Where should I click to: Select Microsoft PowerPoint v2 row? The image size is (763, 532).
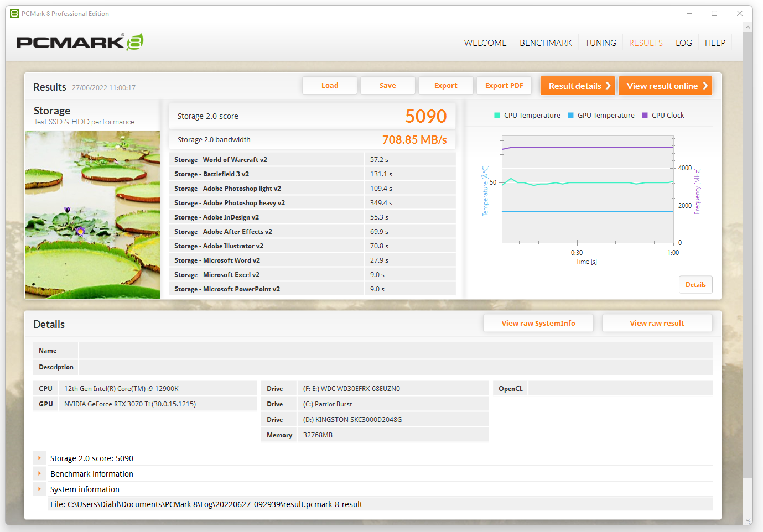point(312,289)
